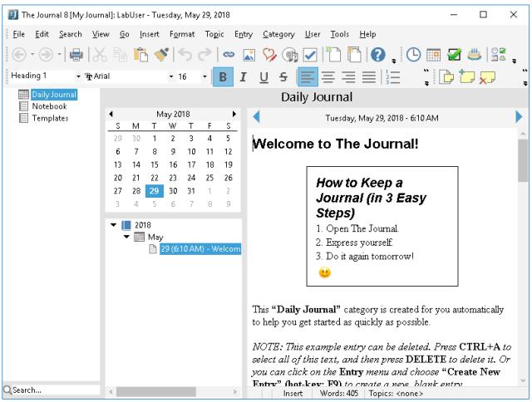The height and width of the screenshot is (402, 532).
Task: Click the duplicate pages icon
Action: (x=355, y=55)
